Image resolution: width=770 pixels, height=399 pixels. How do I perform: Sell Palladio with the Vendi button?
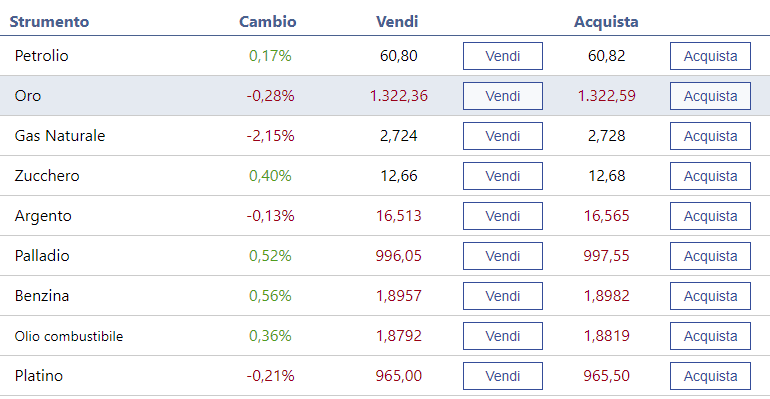click(503, 256)
